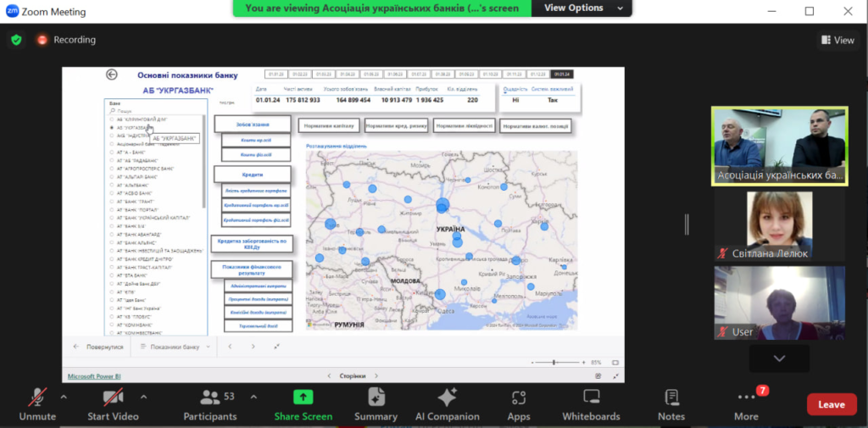Open the More menu with 7 badge

746,405
